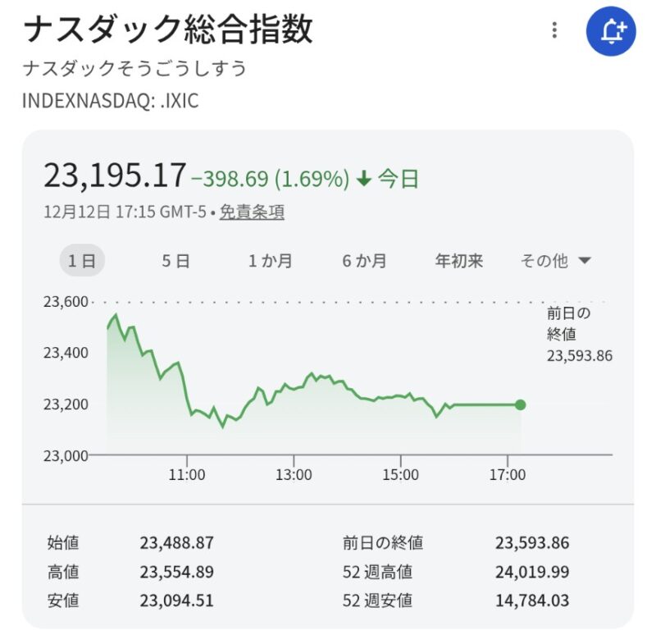Image resolution: width=656 pixels, height=644 pixels.
Task: Click the current price 23,195.17
Action: [115, 176]
